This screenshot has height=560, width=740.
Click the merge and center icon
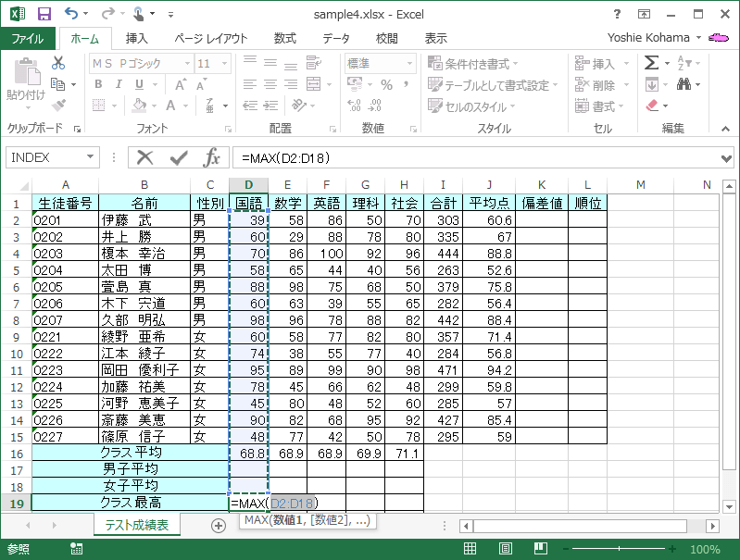[x=313, y=84]
